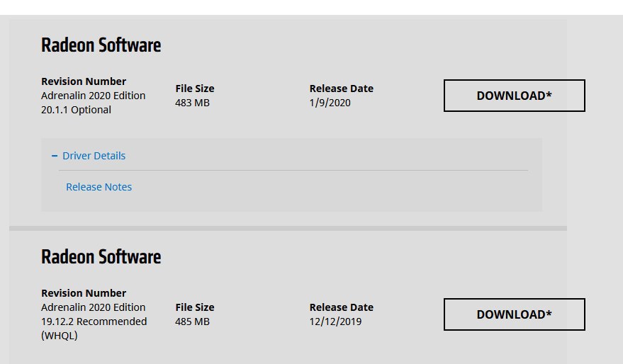Click the 12/12/2019 release date
Screen dimensions: 623x364
[335, 322]
